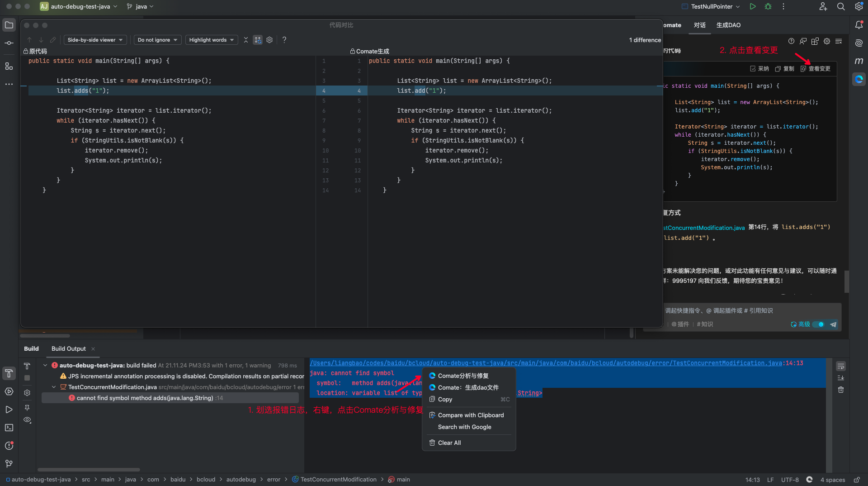The width and height of the screenshot is (868, 486).
Task: Open the Commit tool window icon
Action: 9,43
